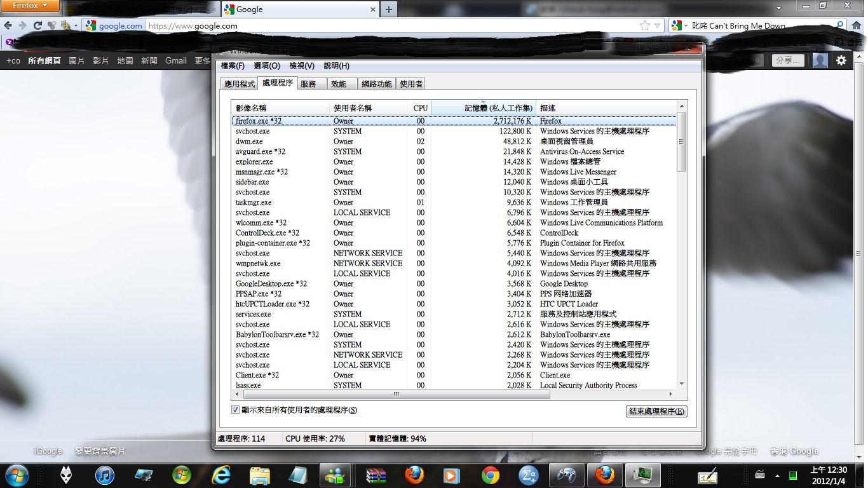Open 影片 link in Google bar
868x488 pixels.
(100, 60)
